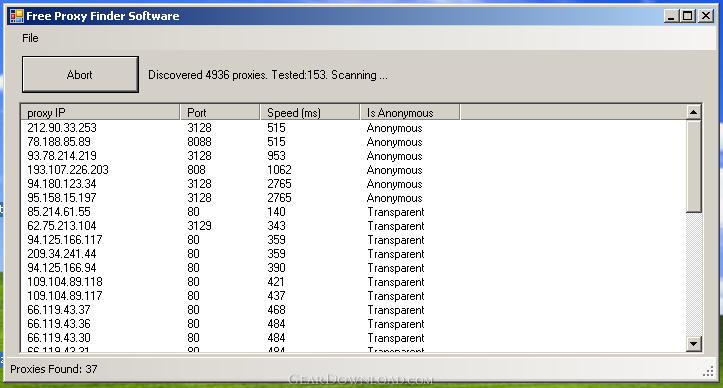
Task: Click port value 8088
Action: [x=199, y=142]
